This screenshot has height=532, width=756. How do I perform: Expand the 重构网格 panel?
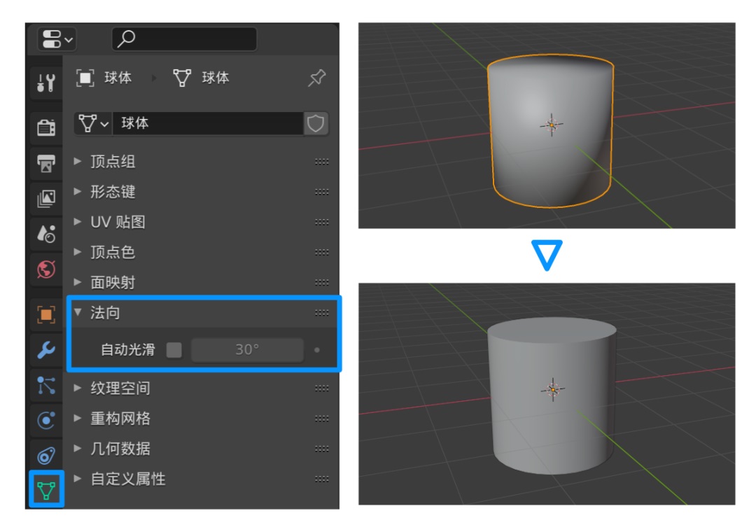tap(78, 418)
